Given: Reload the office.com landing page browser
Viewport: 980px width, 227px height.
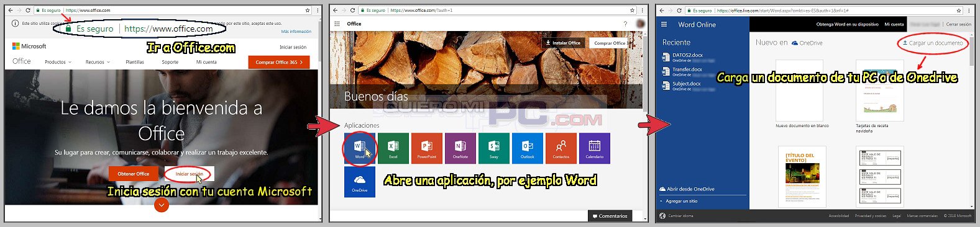Looking at the screenshot, I should (x=28, y=10).
